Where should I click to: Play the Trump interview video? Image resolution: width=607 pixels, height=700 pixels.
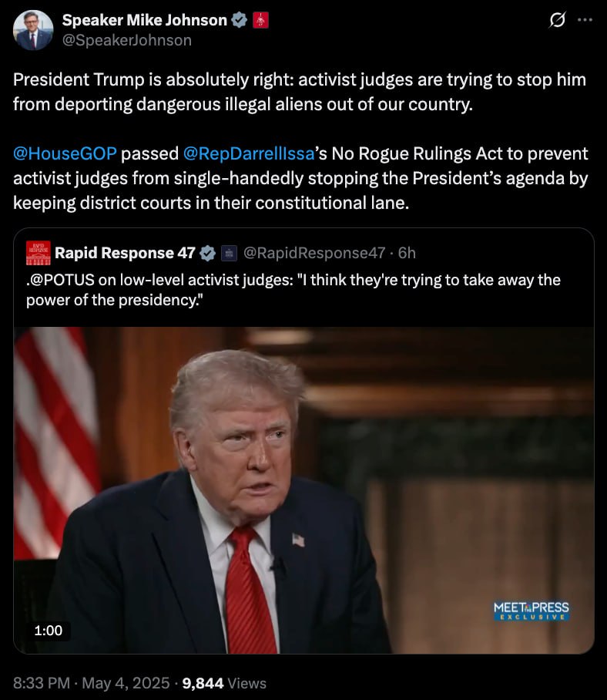(303, 490)
